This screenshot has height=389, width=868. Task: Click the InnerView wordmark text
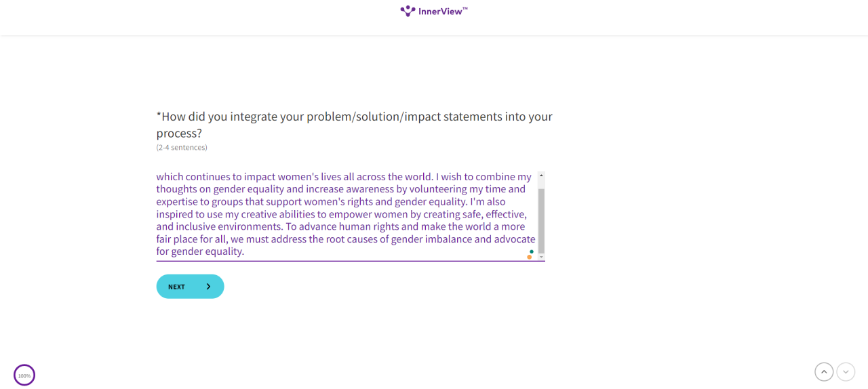click(443, 11)
